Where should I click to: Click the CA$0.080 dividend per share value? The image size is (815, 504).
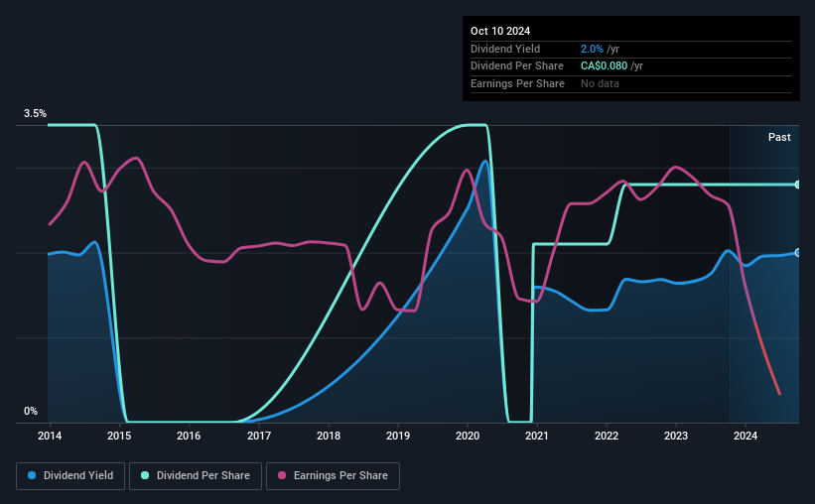coord(604,66)
